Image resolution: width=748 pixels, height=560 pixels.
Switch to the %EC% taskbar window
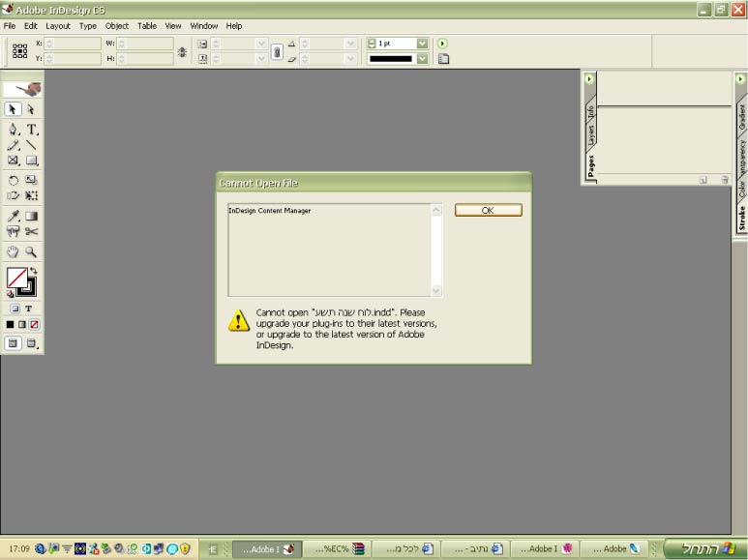pos(338,549)
